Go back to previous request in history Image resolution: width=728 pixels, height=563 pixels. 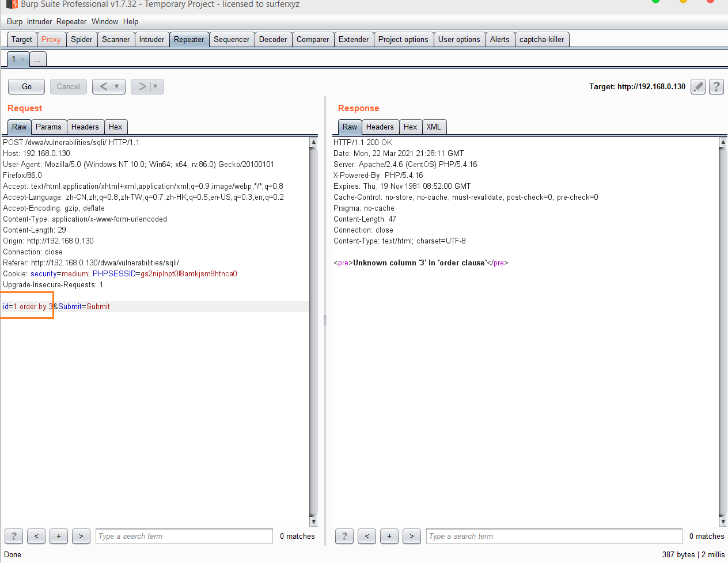pyautogui.click(x=104, y=86)
